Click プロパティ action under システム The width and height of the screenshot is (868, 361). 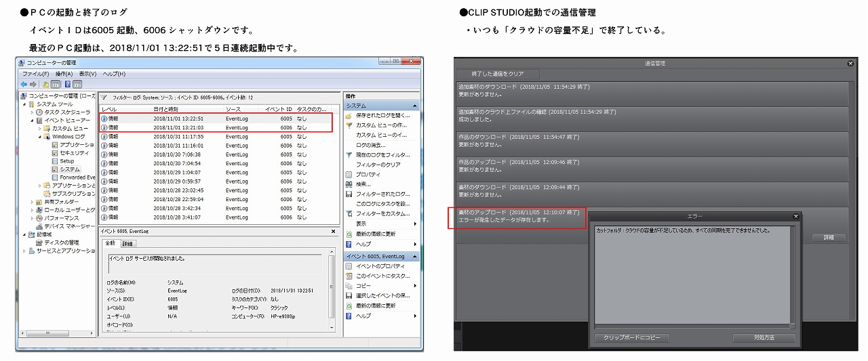pyautogui.click(x=362, y=174)
